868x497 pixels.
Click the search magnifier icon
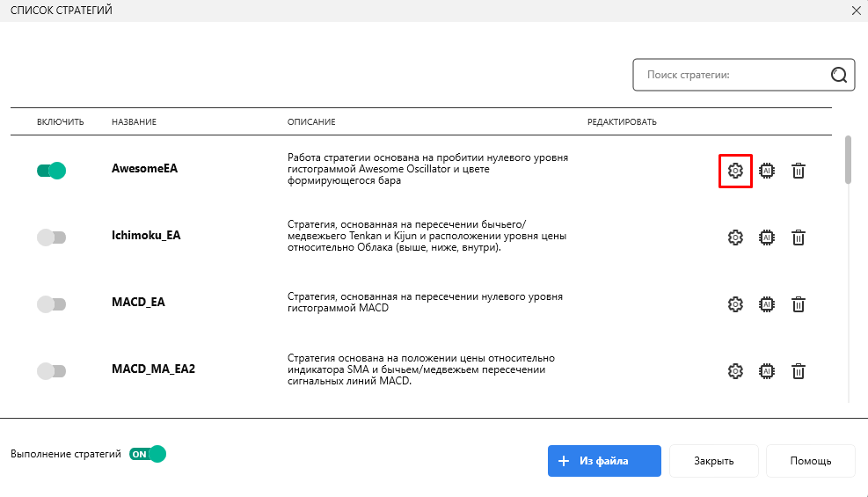838,76
